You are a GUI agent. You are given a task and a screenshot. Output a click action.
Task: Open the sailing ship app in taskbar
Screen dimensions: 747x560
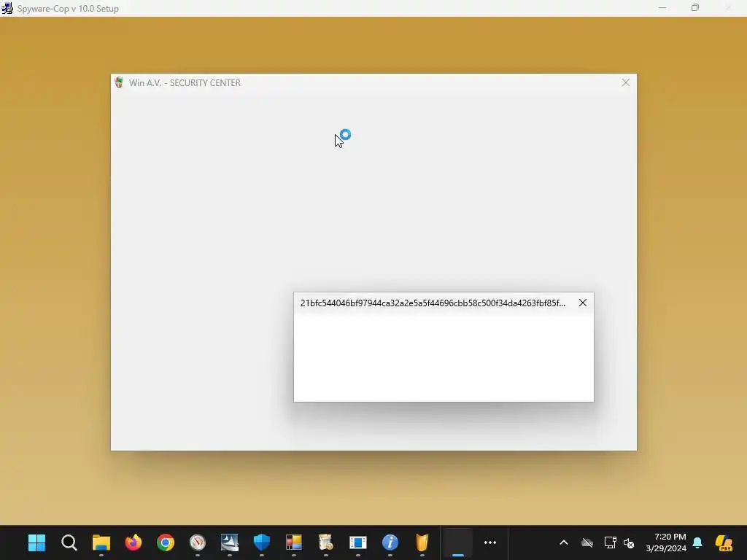(x=230, y=542)
